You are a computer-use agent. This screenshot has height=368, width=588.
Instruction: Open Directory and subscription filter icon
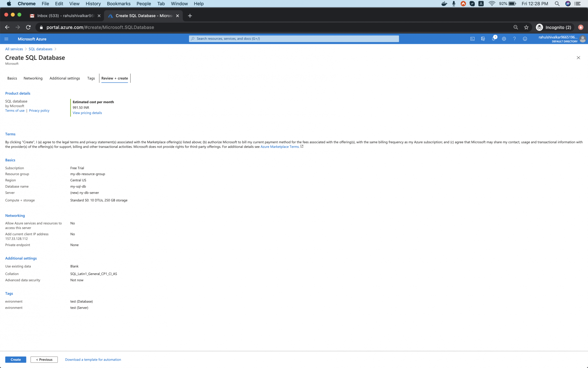click(483, 39)
